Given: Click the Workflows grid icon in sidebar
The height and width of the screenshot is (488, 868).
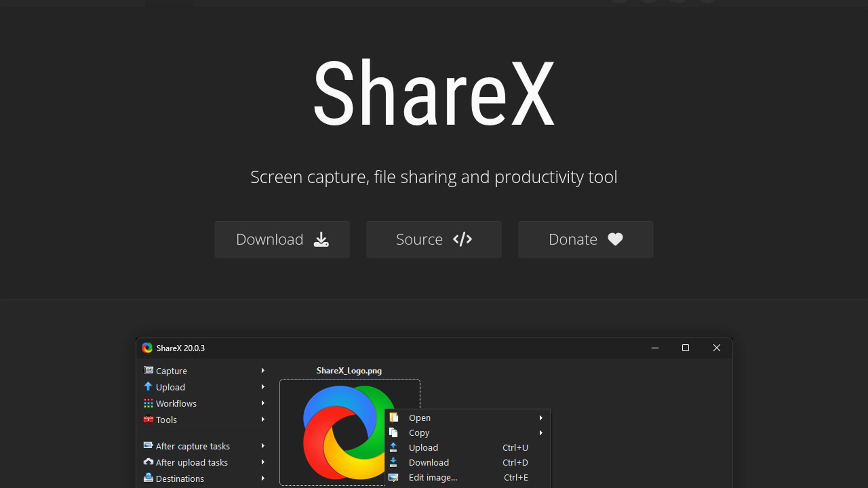Looking at the screenshot, I should click(148, 403).
